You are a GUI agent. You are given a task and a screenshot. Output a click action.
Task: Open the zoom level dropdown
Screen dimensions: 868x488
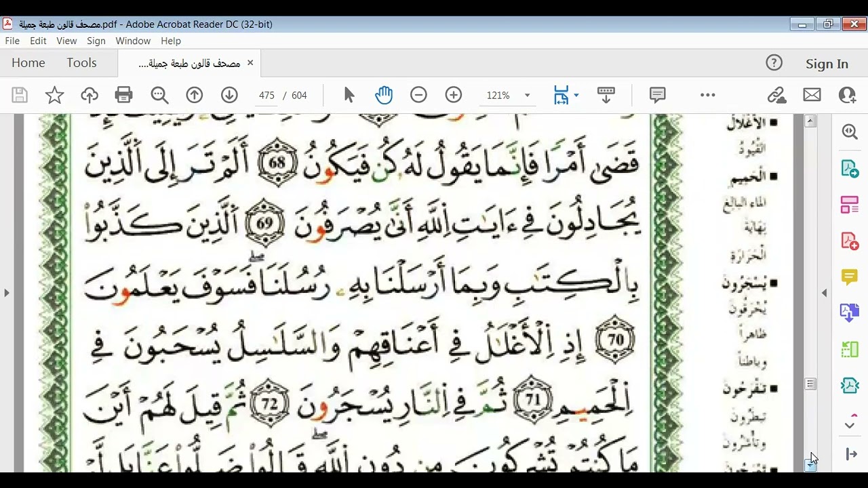[x=527, y=96]
